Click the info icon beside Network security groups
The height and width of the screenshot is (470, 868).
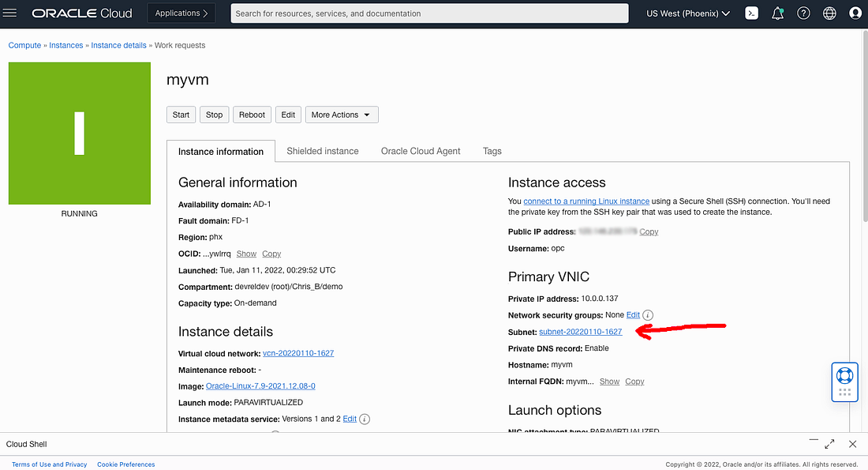(x=648, y=315)
